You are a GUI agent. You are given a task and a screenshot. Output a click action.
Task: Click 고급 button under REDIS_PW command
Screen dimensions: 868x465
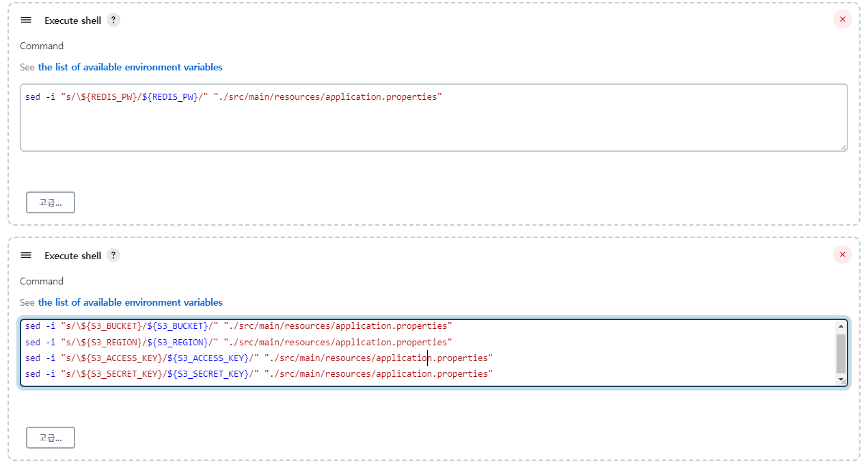[51, 202]
